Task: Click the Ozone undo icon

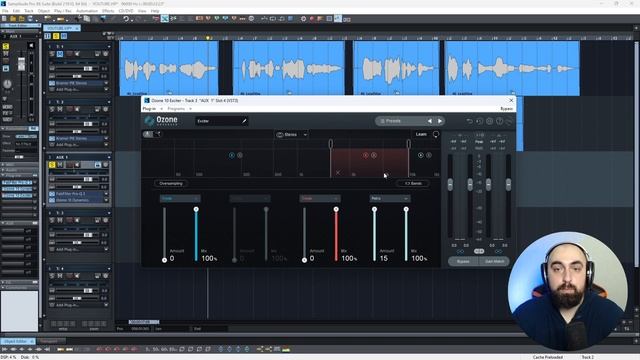Action: [469, 121]
